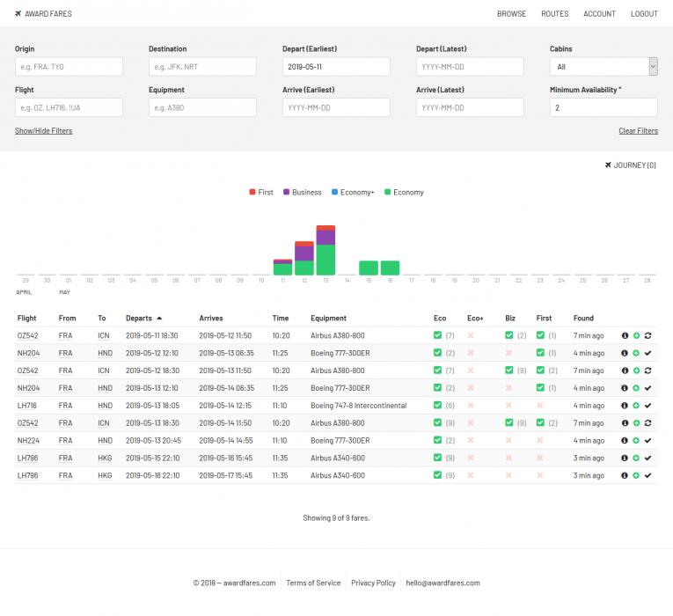Click the Clear Filters link
This screenshot has width=673, height=616.
pos(638,131)
